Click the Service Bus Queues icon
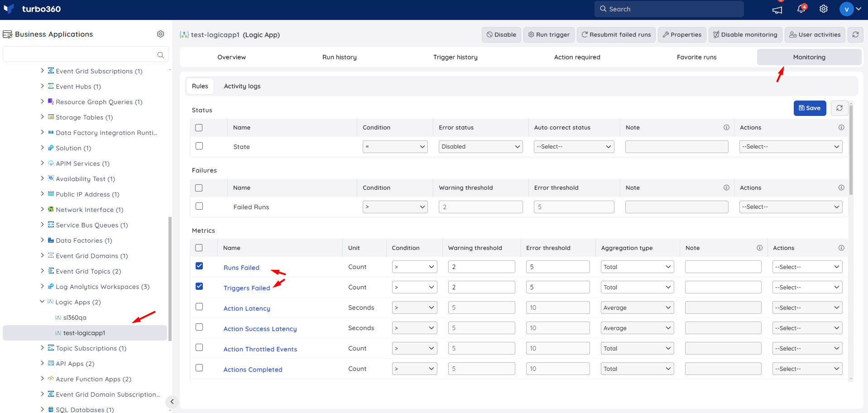 point(51,225)
